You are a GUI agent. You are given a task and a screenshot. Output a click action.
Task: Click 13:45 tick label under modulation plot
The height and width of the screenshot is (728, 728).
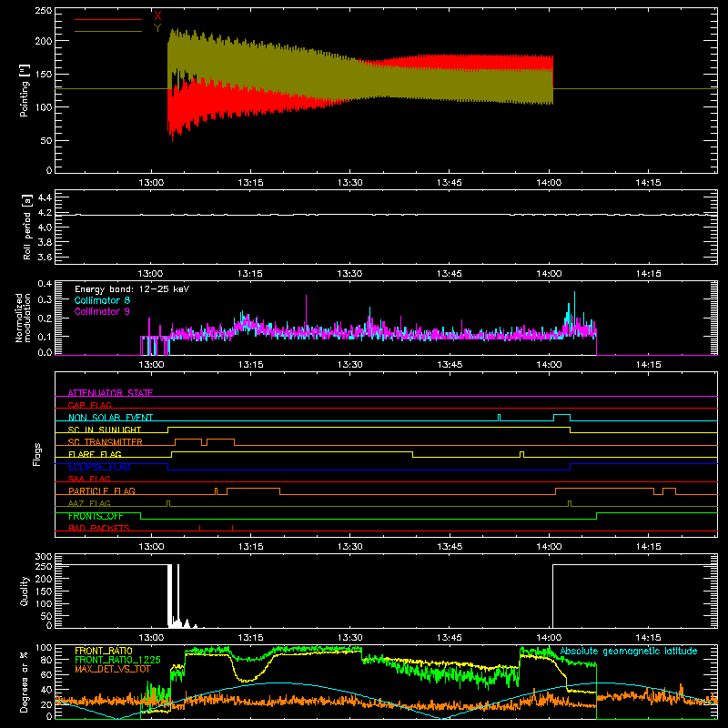tap(450, 365)
